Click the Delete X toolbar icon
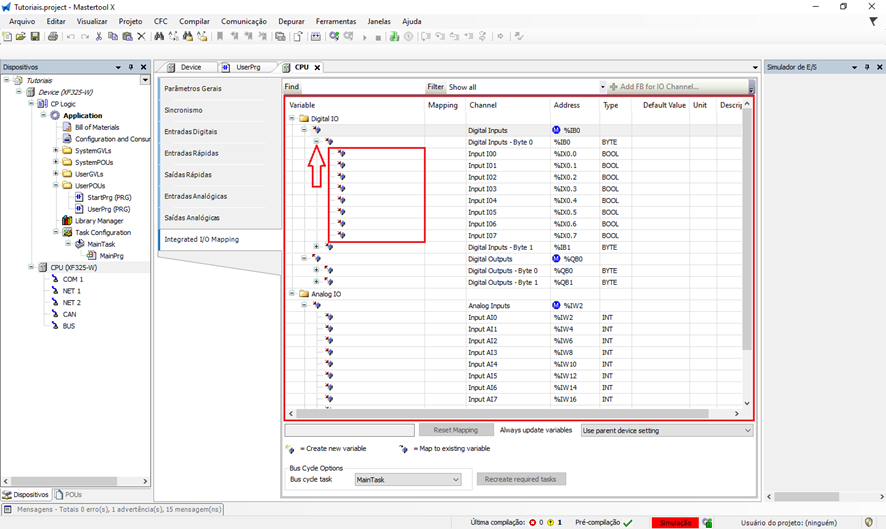Viewport: 886px width, 529px height. 141,37
